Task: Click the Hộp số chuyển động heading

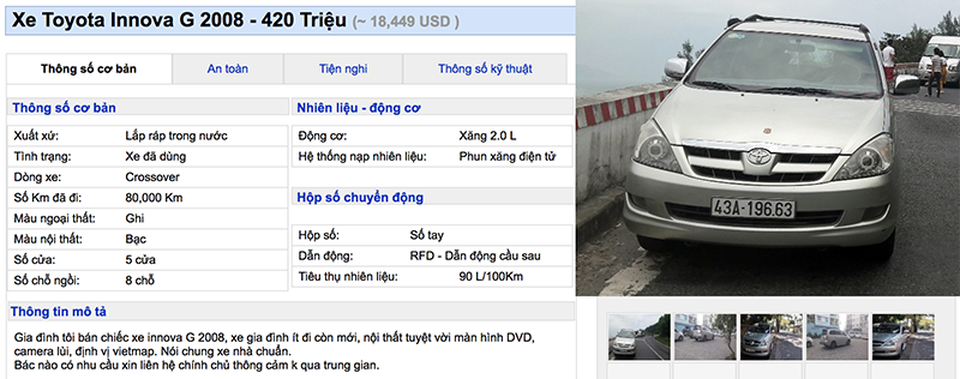Action: (360, 198)
